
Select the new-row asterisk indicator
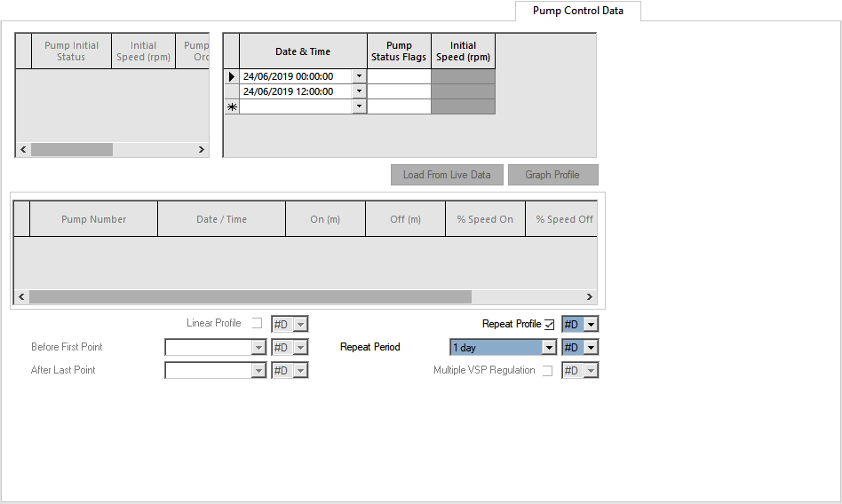[x=232, y=106]
